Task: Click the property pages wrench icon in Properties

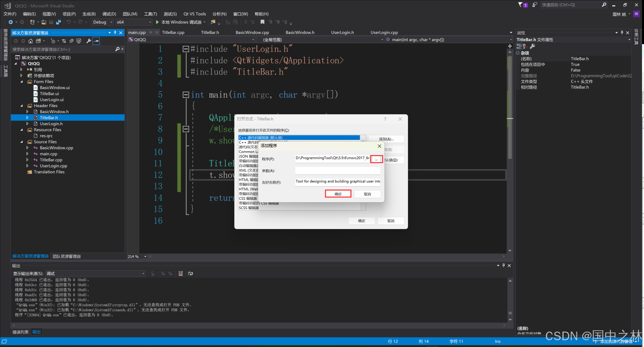Action: pos(533,46)
